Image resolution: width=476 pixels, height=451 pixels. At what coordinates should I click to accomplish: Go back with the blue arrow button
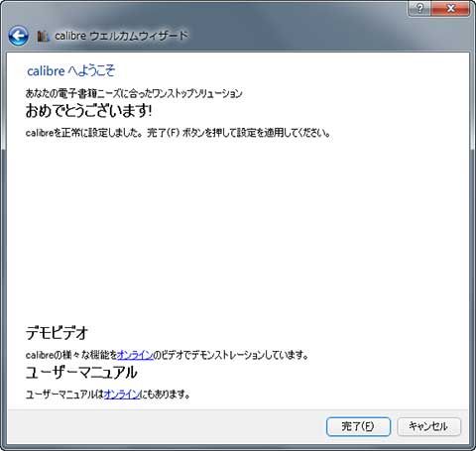[x=18, y=36]
